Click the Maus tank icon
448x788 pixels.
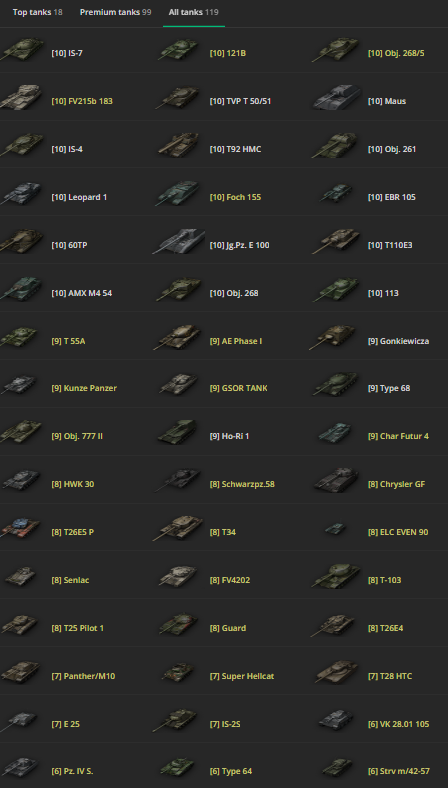click(x=336, y=98)
